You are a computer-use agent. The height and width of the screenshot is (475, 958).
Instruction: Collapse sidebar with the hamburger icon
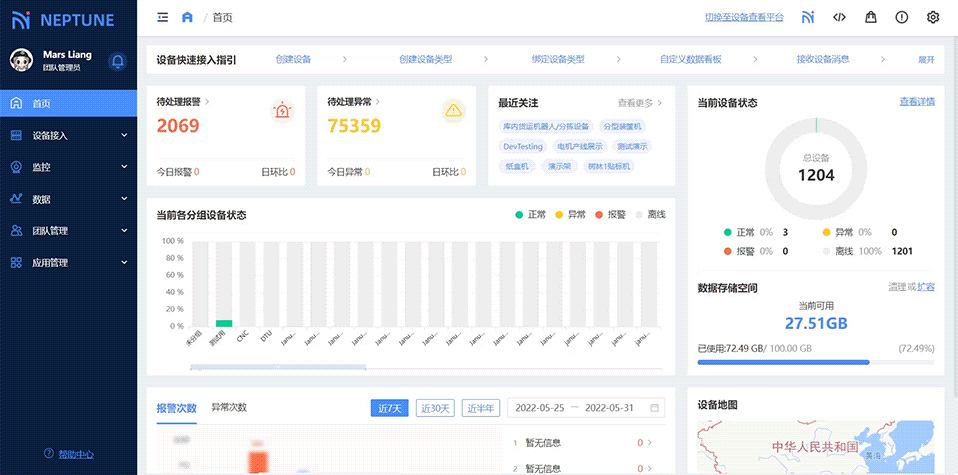163,17
